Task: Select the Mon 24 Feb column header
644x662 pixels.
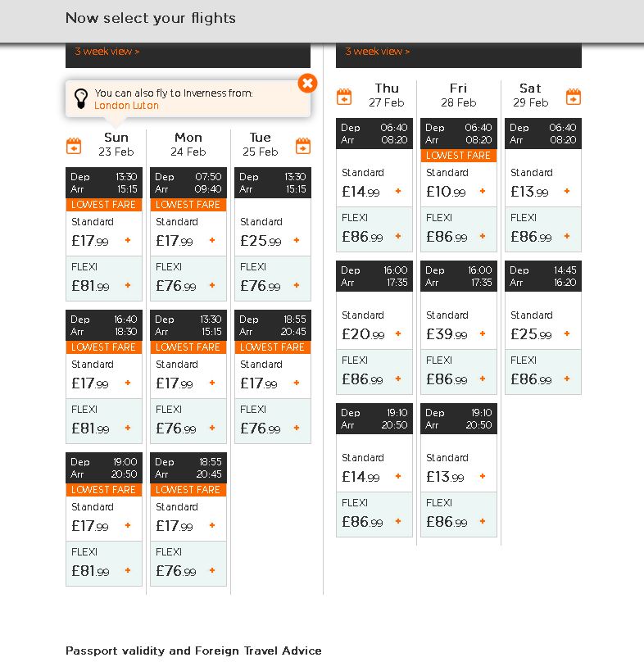Action: (x=188, y=144)
